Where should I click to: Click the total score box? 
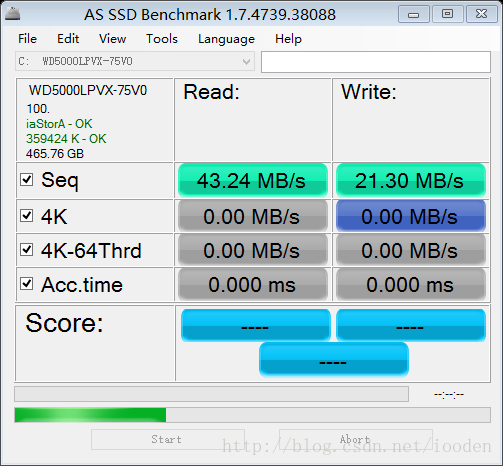coord(334,360)
